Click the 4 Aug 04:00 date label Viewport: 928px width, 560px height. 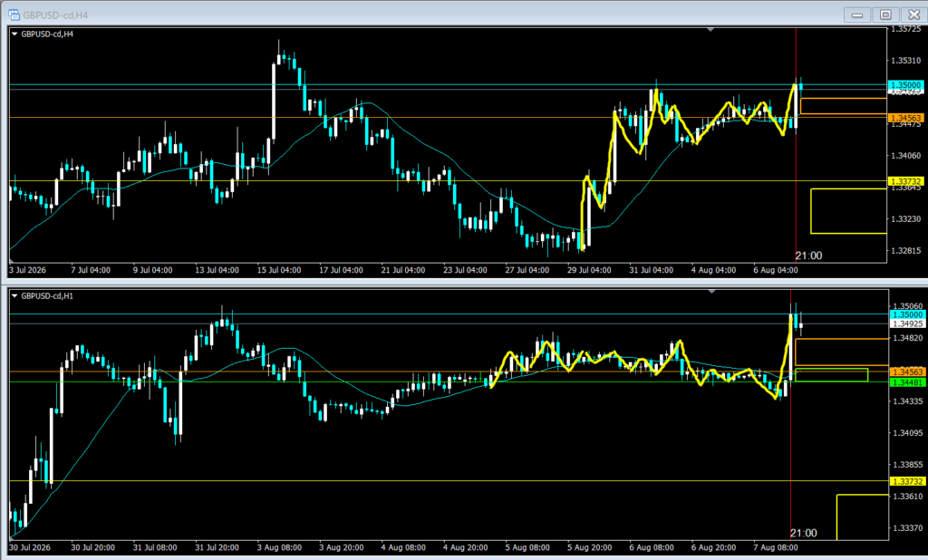click(714, 270)
